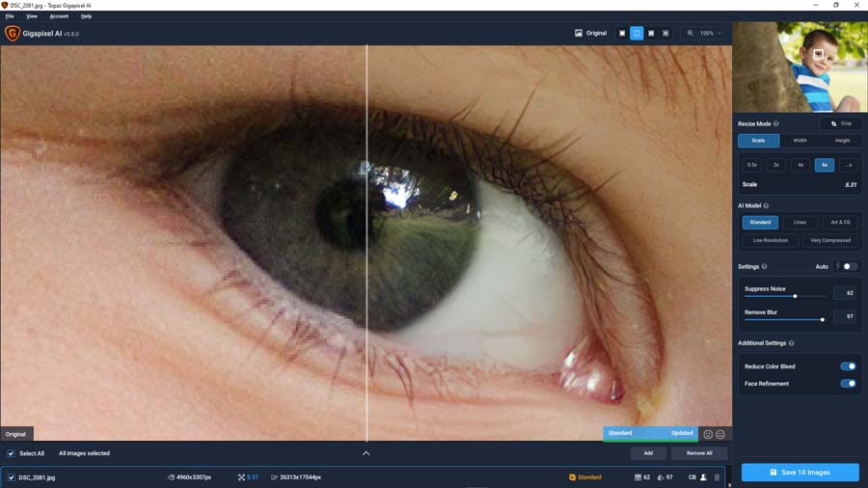Screen dimensions: 868x488
Task: Click the Suppress Noise slider handle
Action: pyautogui.click(x=795, y=296)
